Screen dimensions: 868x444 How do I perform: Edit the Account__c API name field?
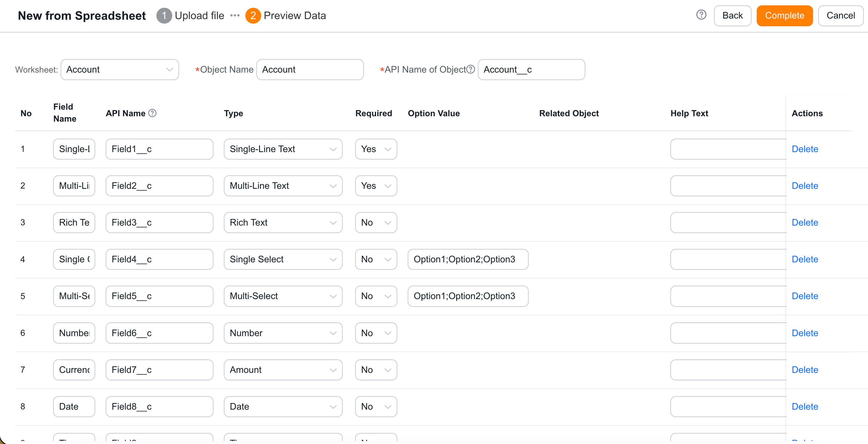(x=531, y=70)
